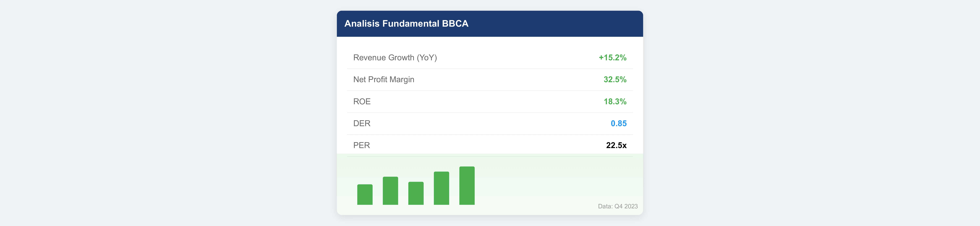Viewport: 980px width, 226px height.
Task: Select the PER row label
Action: [361, 145]
